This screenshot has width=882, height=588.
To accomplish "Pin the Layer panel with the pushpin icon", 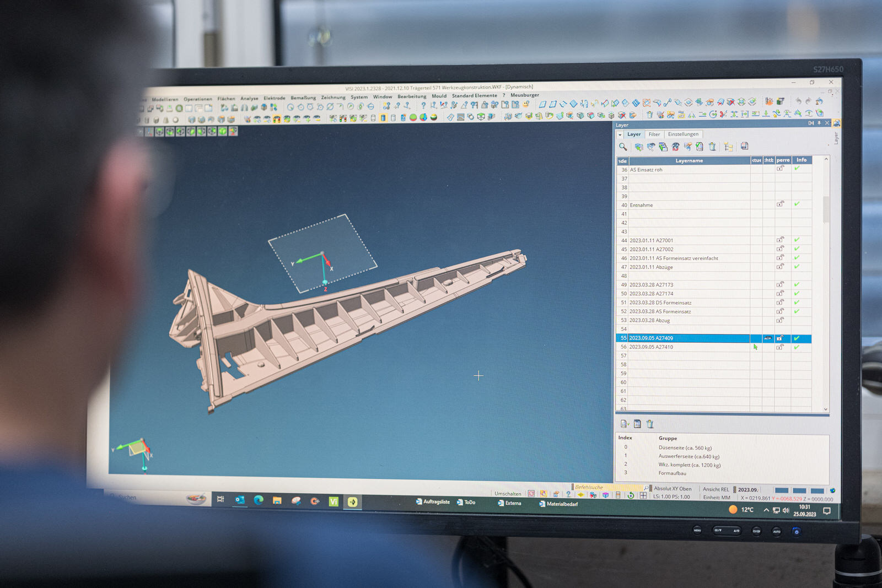I will [819, 123].
